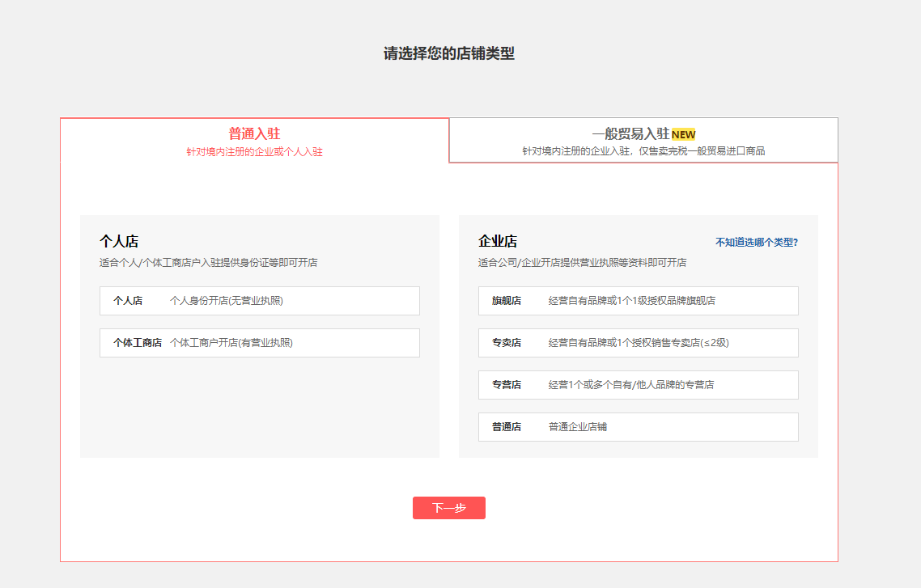Open the 不知道选哪个类型? help link
Screen dimensions: 921x588
[757, 243]
